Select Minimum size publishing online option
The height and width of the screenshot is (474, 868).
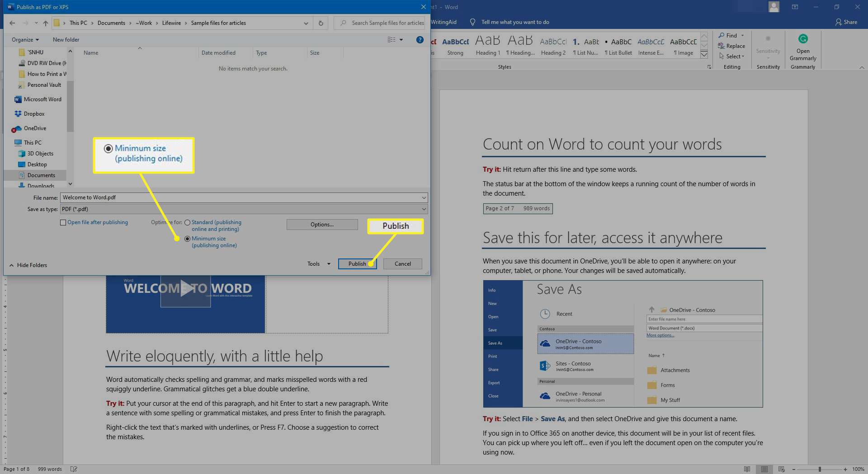tap(187, 239)
